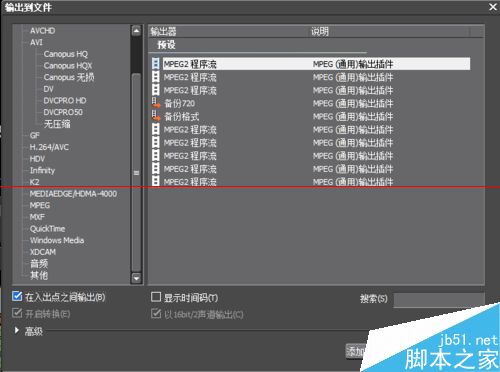Click the 添加 button

[x=355, y=351]
